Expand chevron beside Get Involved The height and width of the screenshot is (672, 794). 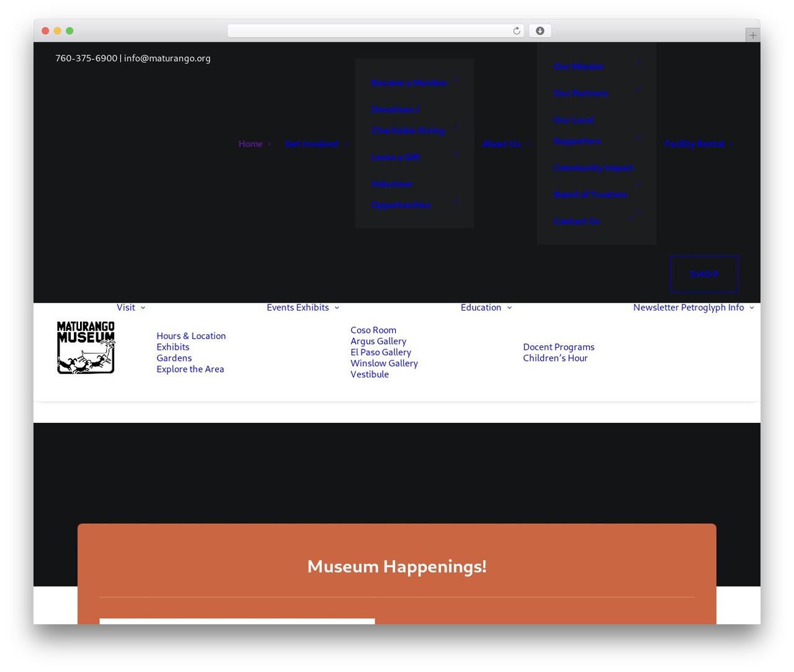pos(346,144)
